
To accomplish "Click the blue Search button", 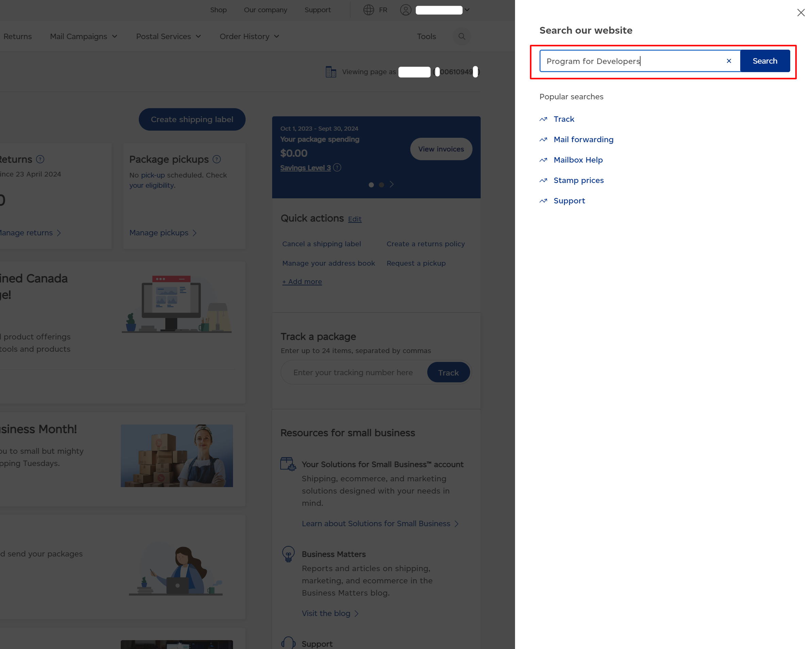I will click(765, 61).
